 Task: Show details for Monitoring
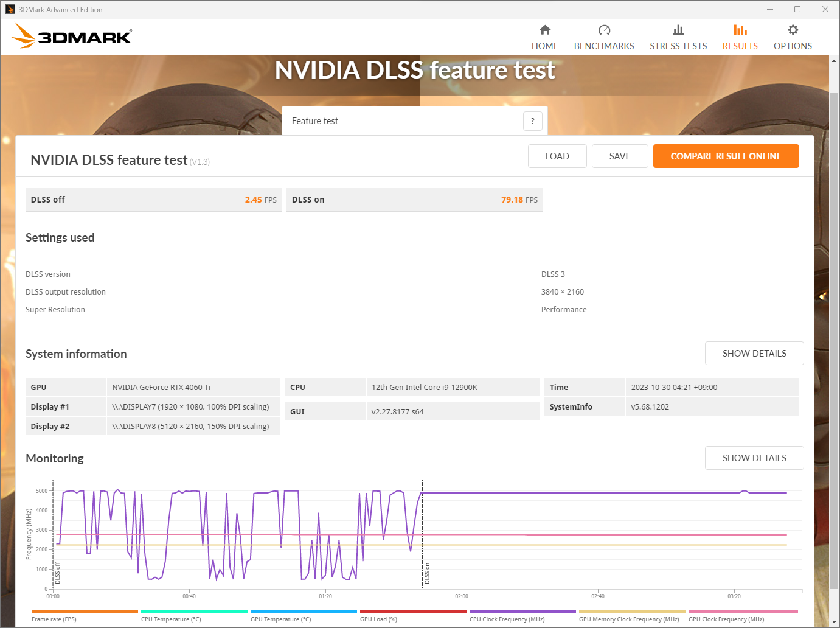point(754,458)
